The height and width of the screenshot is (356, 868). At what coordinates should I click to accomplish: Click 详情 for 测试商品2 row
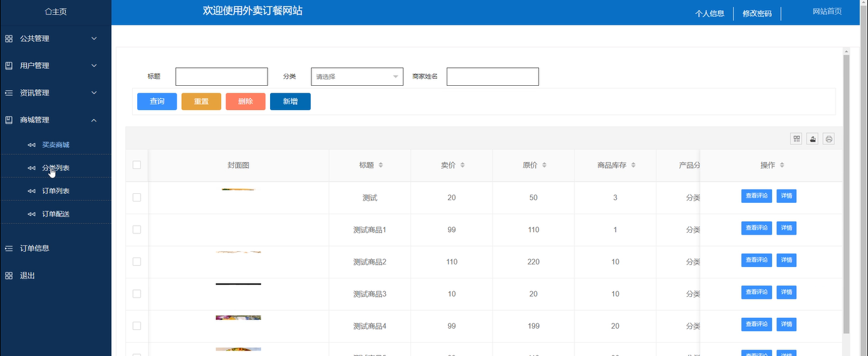click(x=786, y=260)
